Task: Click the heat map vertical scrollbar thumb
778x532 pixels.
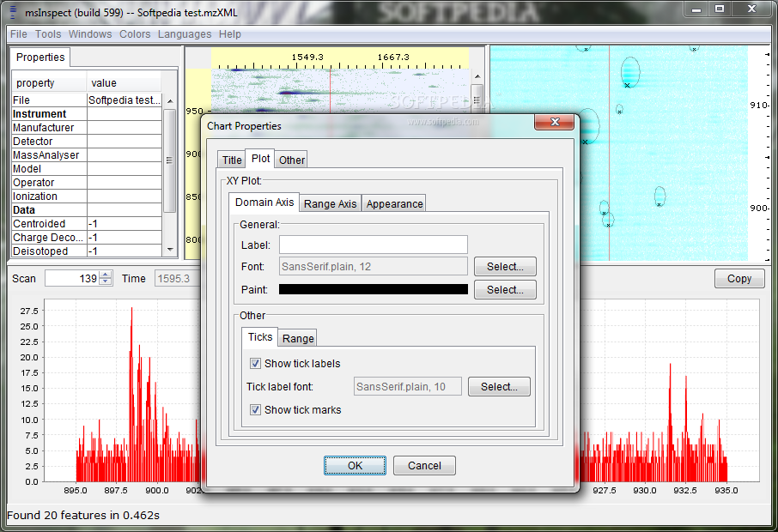Action: coord(477,101)
